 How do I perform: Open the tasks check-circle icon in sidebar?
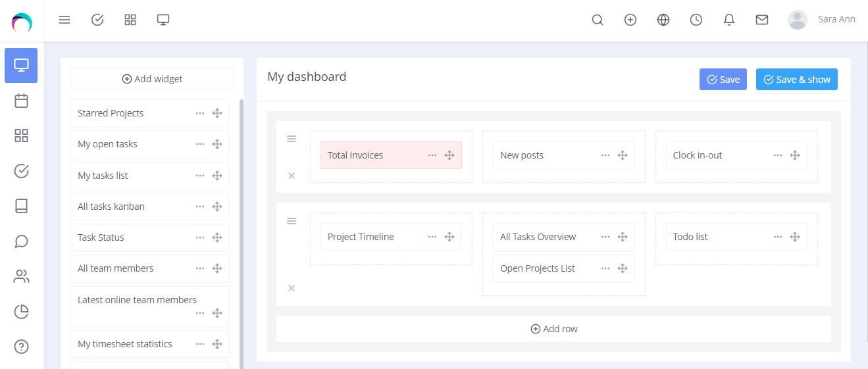pyautogui.click(x=21, y=171)
